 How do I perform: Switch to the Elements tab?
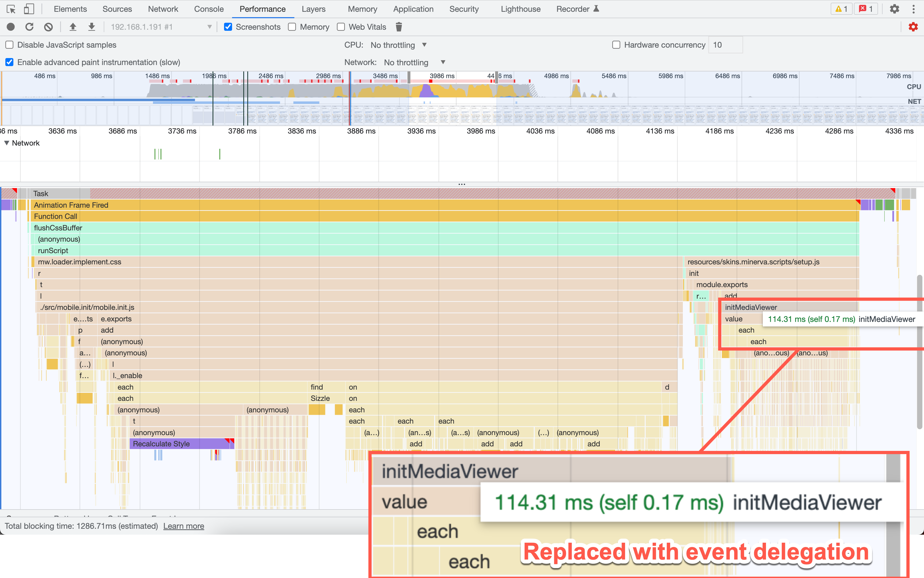click(70, 9)
